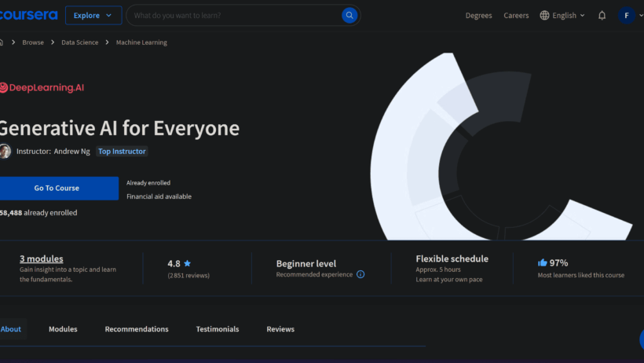Click the instructor's profile photo

[x=5, y=152]
